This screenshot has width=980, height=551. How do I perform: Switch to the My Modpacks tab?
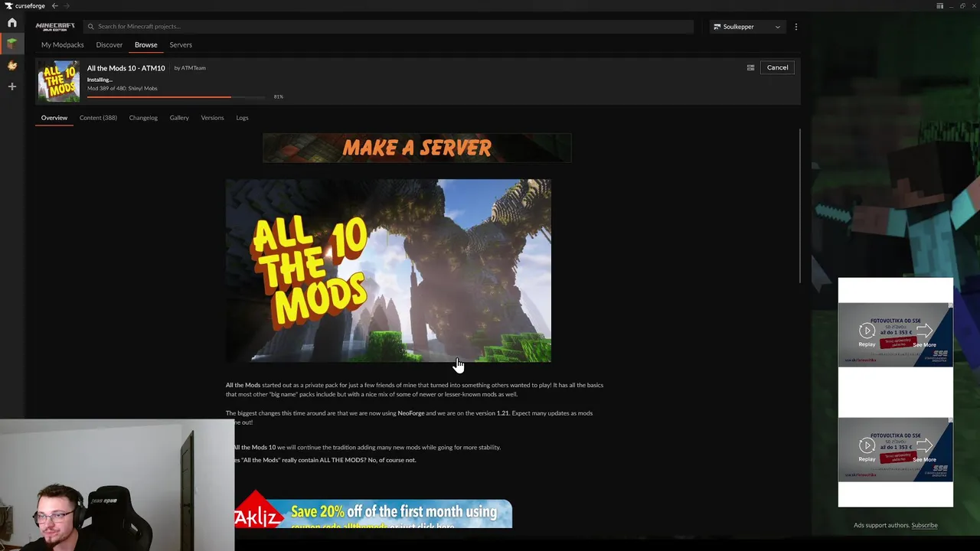tap(62, 44)
